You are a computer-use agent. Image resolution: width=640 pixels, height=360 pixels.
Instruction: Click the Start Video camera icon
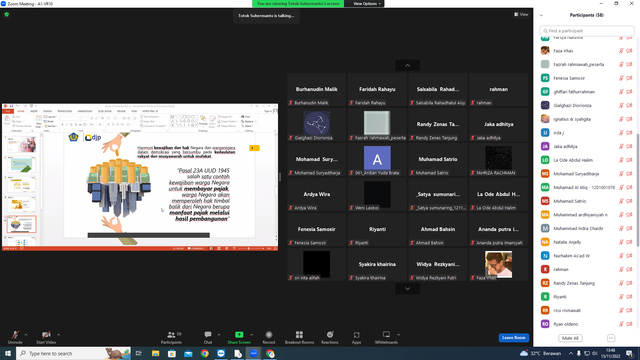tap(46, 335)
